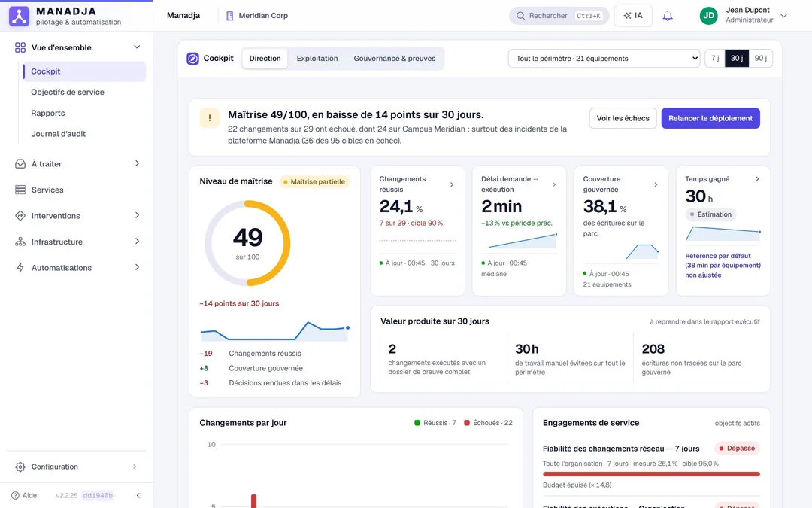812x508 pixels.
Task: Select the 90 j period
Action: pos(760,59)
